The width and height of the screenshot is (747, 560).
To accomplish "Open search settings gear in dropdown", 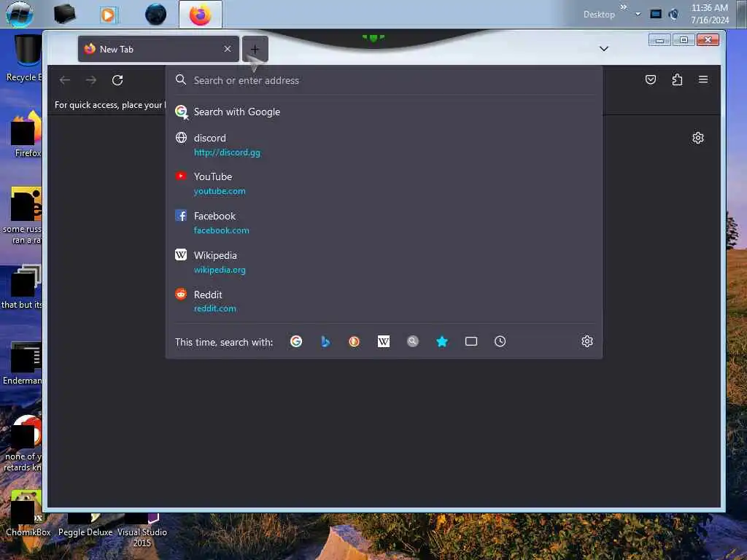I will point(587,341).
